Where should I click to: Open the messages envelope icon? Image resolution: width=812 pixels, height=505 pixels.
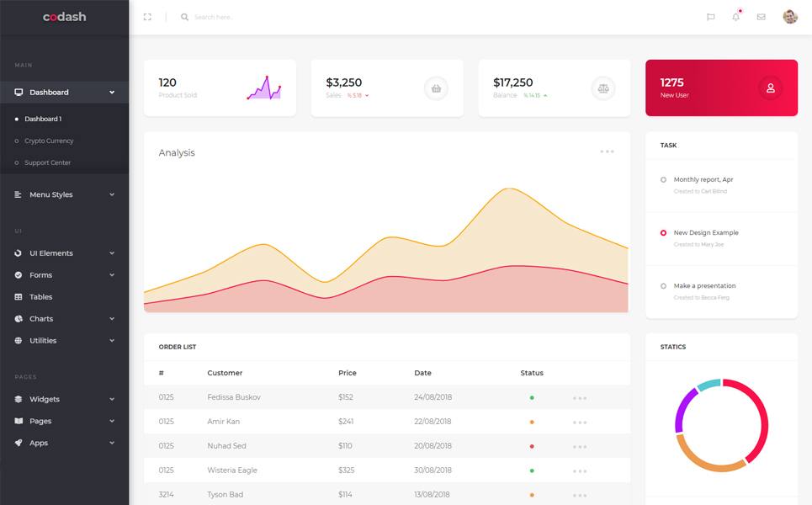click(x=760, y=17)
